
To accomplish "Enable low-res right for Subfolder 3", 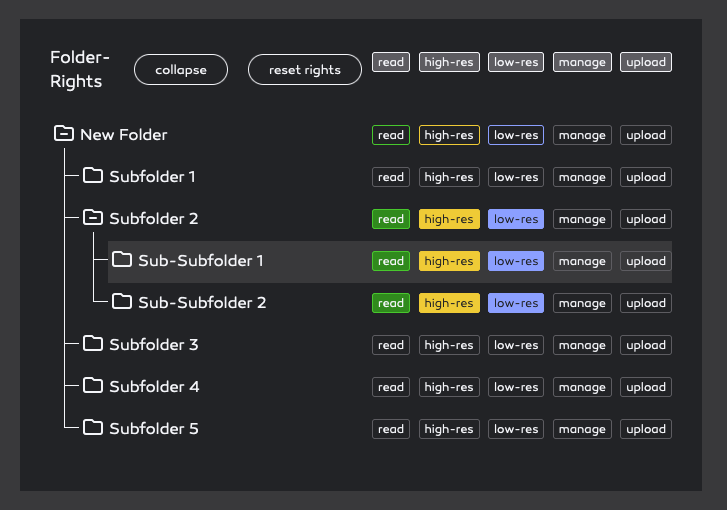I will tap(516, 345).
